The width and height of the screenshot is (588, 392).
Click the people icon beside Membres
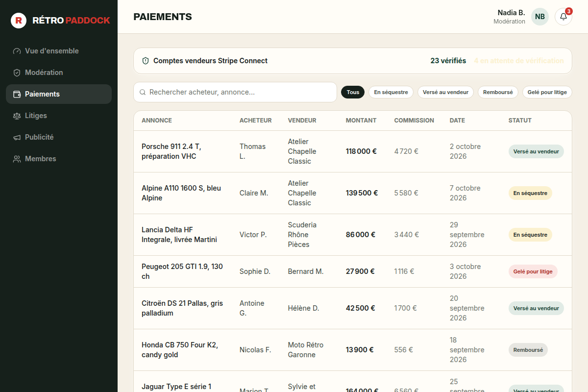(x=17, y=159)
